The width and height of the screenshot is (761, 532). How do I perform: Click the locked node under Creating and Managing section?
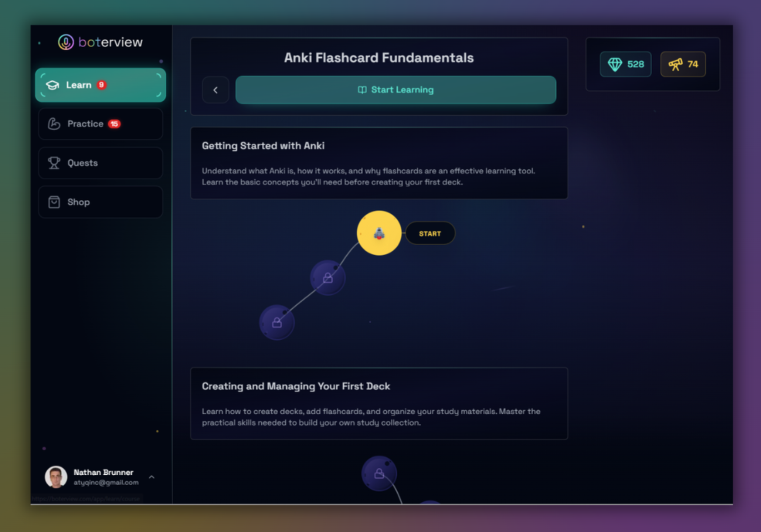379,473
